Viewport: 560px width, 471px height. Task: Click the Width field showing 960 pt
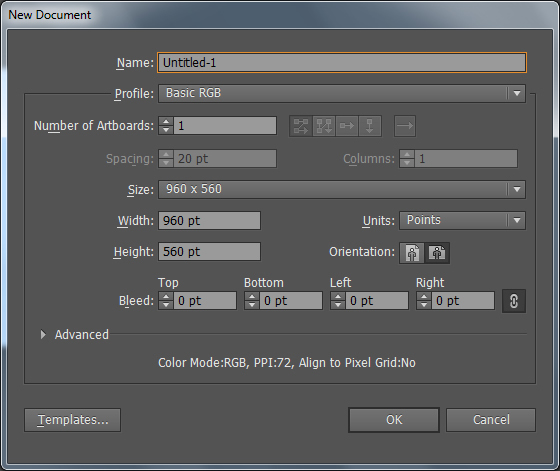point(209,221)
